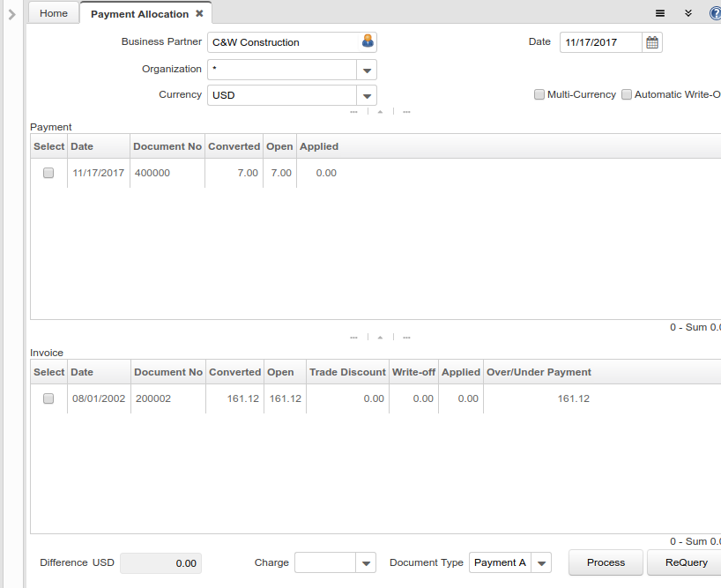Expand the left sidebar arrow
The height and width of the screenshot is (588, 721).
click(x=11, y=14)
